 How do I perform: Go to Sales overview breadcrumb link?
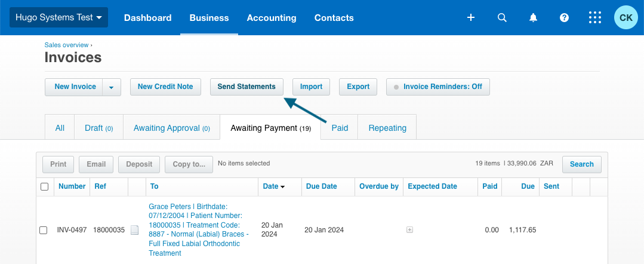pos(66,45)
